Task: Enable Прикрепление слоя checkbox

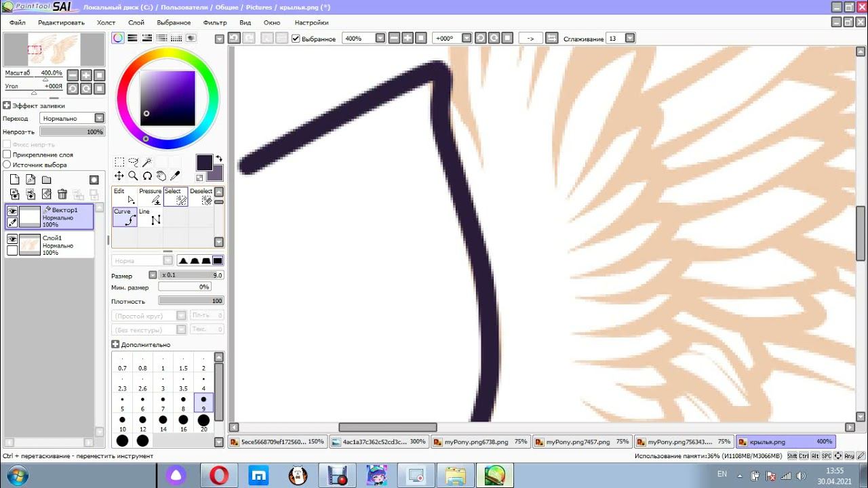Action: point(7,155)
